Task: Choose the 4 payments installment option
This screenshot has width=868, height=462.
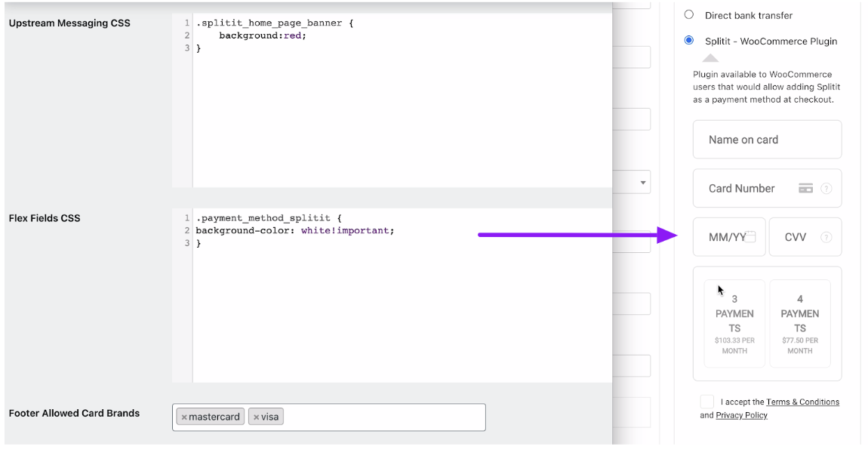Action: click(800, 324)
